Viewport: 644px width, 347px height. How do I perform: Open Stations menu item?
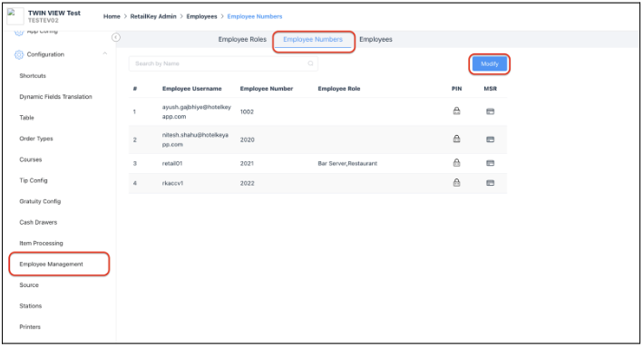[31, 306]
